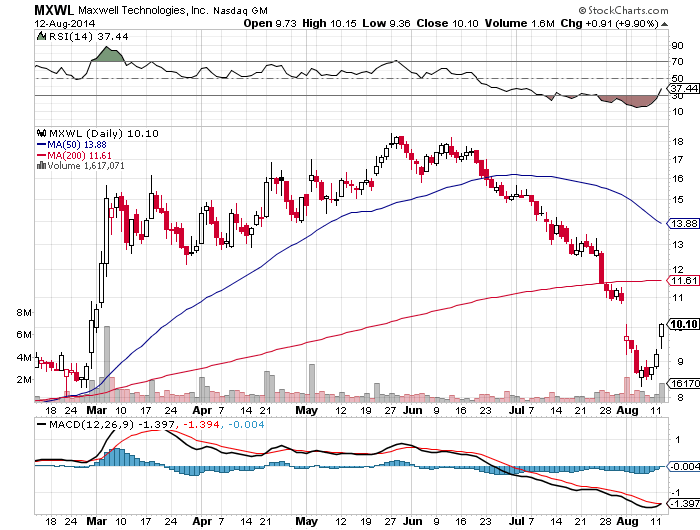This screenshot has height=530, width=700.
Task: Click the candlestick icon beside MXWL (Daily)
Action: [x=42, y=133]
